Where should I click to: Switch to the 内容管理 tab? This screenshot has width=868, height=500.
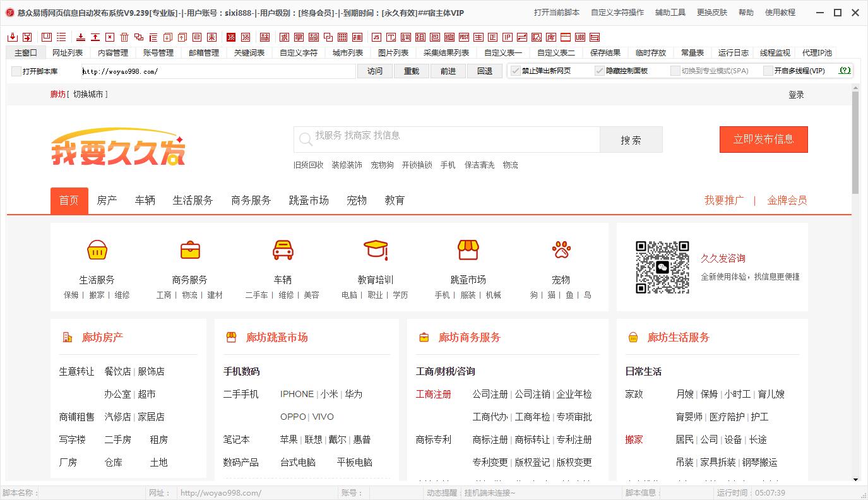(113, 53)
